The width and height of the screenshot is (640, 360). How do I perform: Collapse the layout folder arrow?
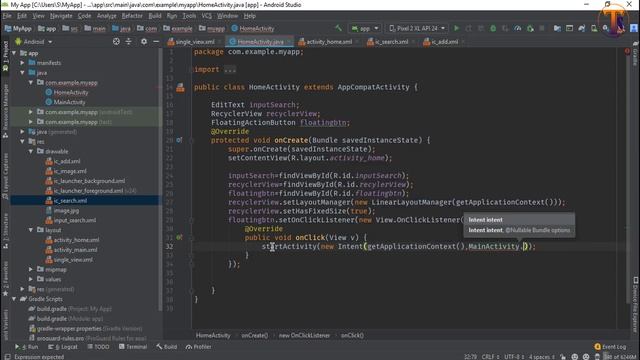[31, 230]
